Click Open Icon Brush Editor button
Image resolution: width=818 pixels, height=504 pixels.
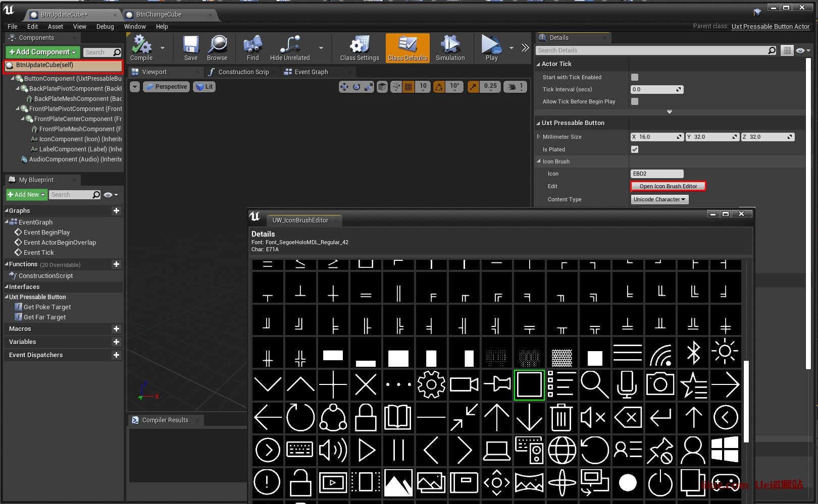[x=668, y=186]
